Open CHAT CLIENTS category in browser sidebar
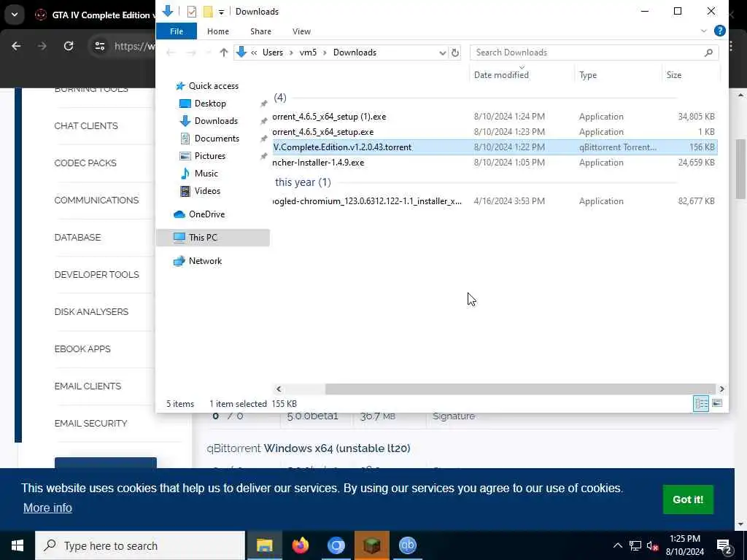 [86, 125]
